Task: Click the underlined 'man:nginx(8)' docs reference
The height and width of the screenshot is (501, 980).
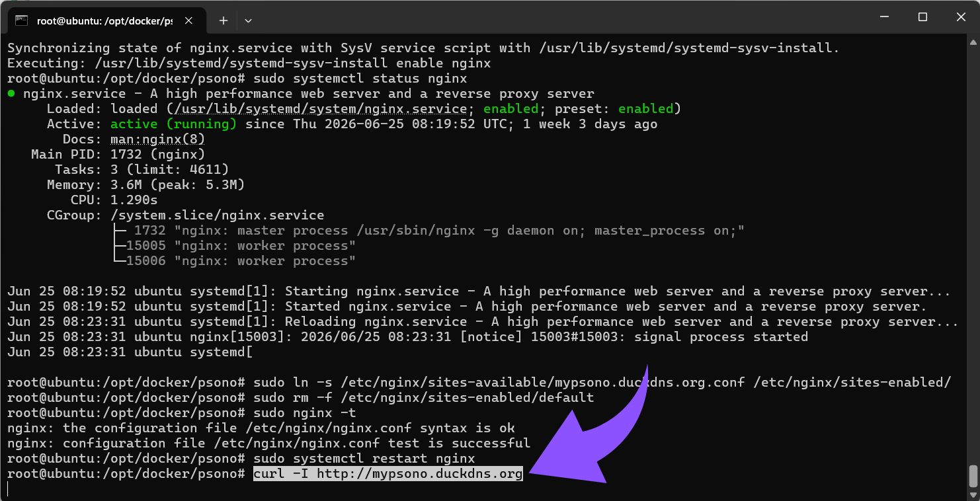Action: tap(158, 139)
